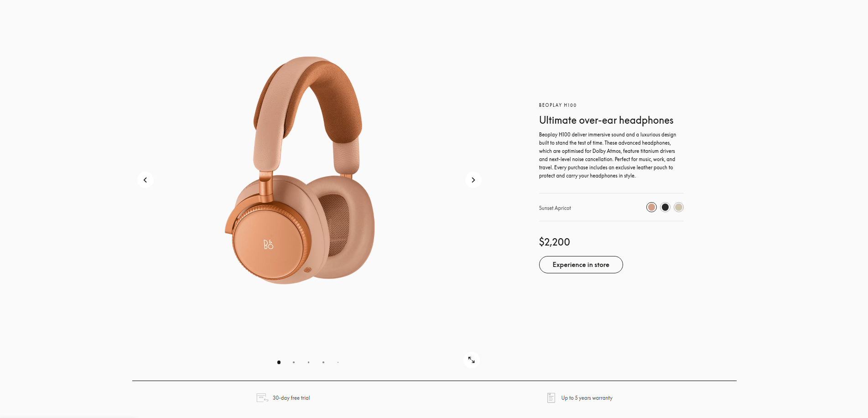The height and width of the screenshot is (418, 868).
Task: Click the warranty document icon
Action: point(551,398)
